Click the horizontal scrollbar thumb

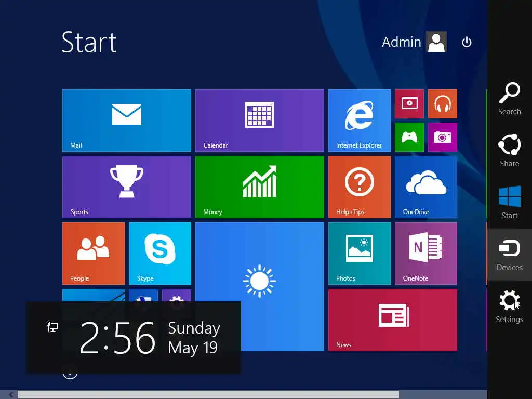[x=208, y=395]
